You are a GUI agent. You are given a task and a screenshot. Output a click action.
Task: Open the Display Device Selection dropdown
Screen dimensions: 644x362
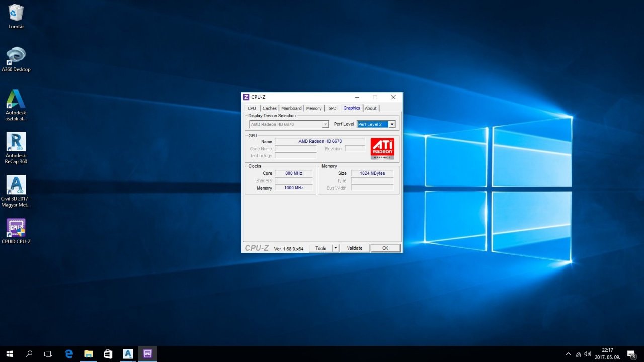289,124
